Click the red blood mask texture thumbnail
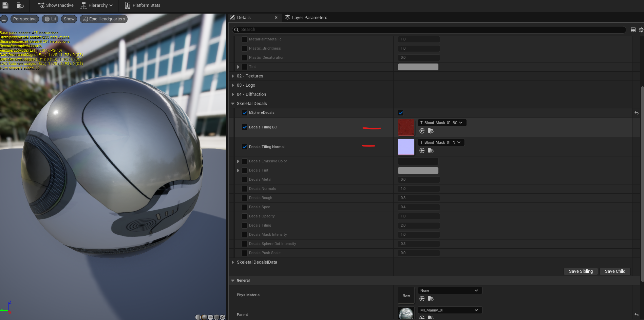The image size is (644, 320). tap(406, 127)
